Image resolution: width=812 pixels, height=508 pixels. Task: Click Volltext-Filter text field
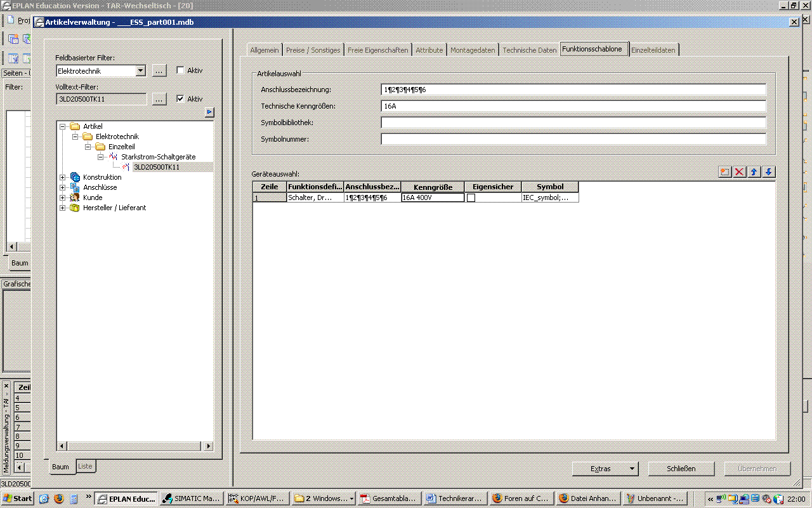tap(101, 99)
